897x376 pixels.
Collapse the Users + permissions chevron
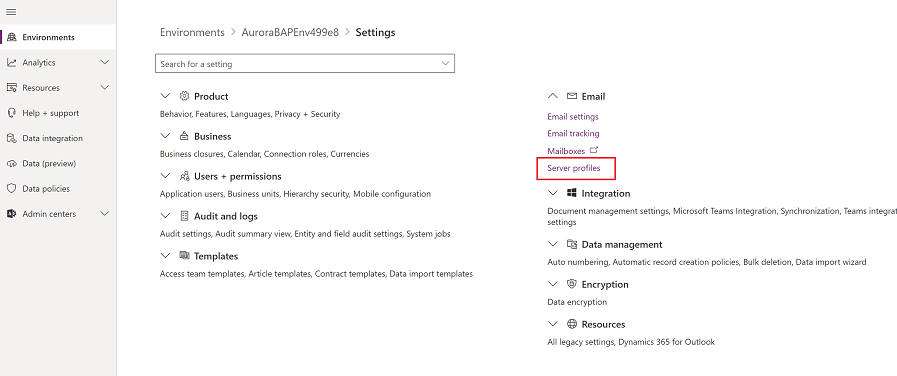tap(165, 176)
